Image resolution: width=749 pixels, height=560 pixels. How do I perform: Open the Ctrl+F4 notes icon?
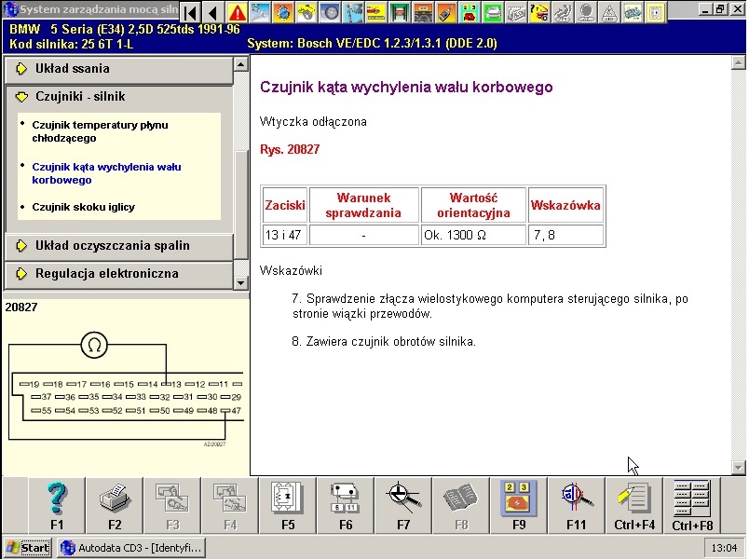[633, 504]
